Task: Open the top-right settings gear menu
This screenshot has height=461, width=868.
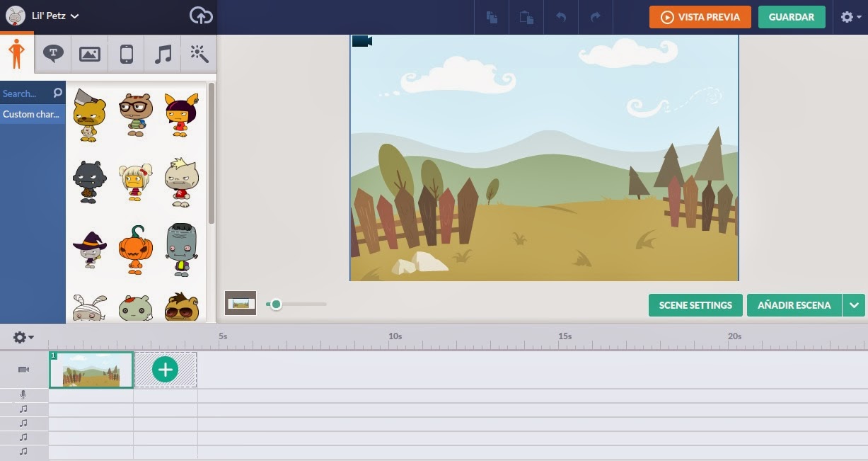Action: click(848, 17)
